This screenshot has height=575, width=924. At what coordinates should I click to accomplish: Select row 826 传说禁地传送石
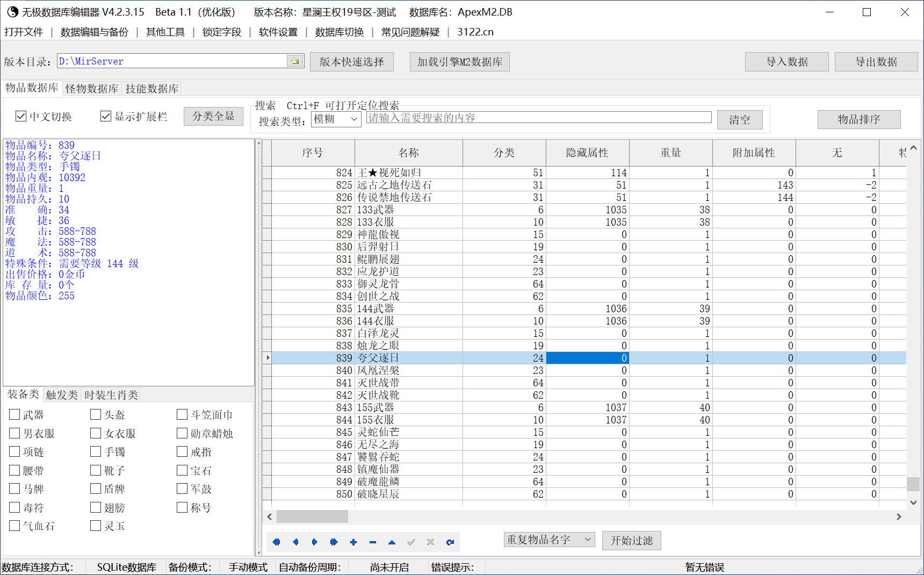click(x=589, y=197)
